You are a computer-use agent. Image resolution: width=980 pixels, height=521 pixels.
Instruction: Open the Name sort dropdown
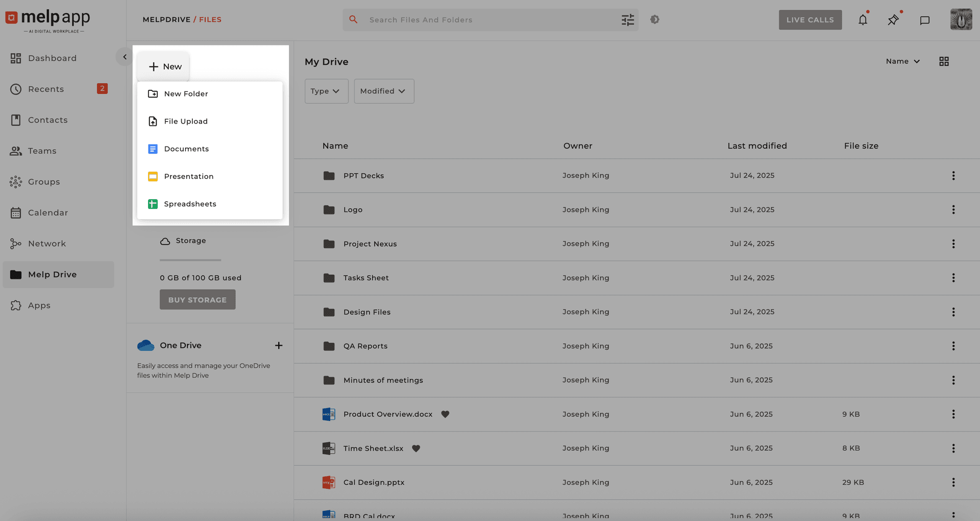[902, 61]
